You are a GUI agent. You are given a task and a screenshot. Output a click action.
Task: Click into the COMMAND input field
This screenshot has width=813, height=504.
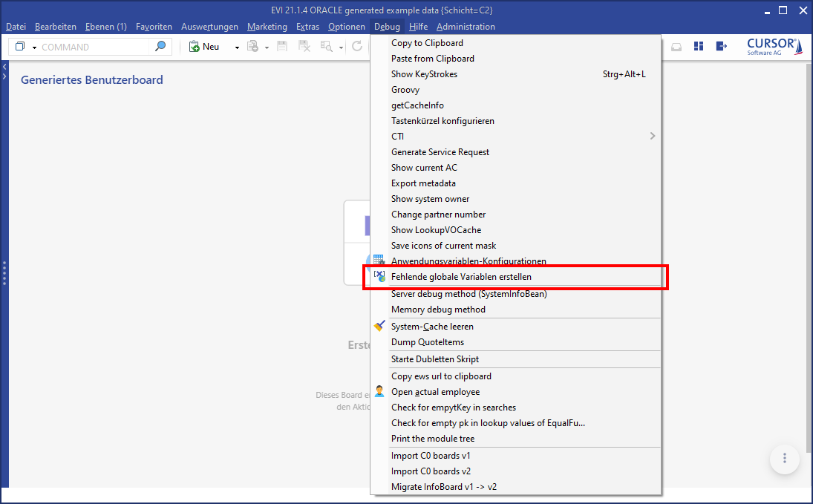click(x=95, y=47)
